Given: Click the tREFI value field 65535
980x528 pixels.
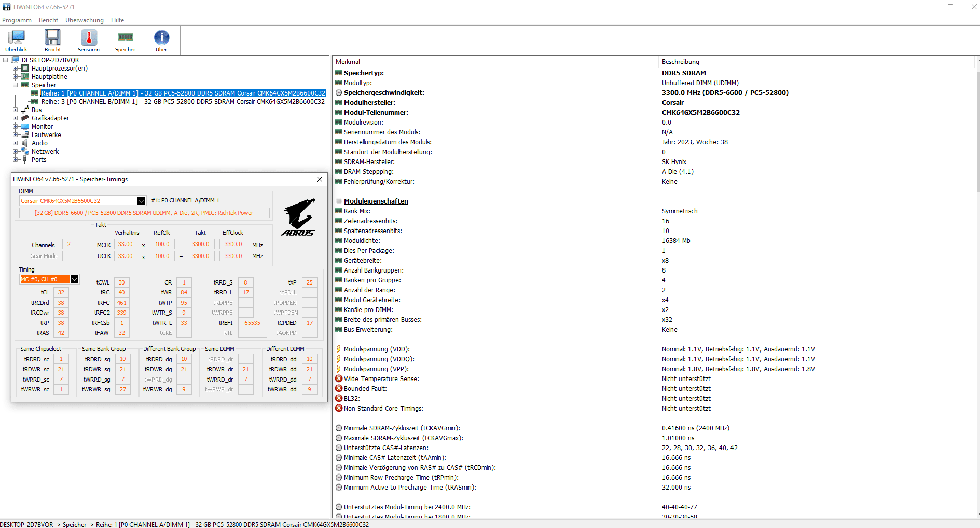Looking at the screenshot, I should click(x=253, y=323).
